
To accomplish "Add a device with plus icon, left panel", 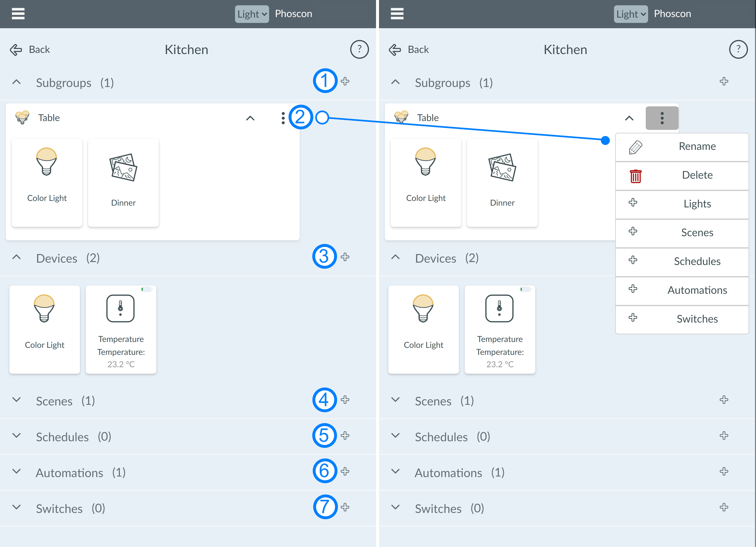I will [x=345, y=257].
